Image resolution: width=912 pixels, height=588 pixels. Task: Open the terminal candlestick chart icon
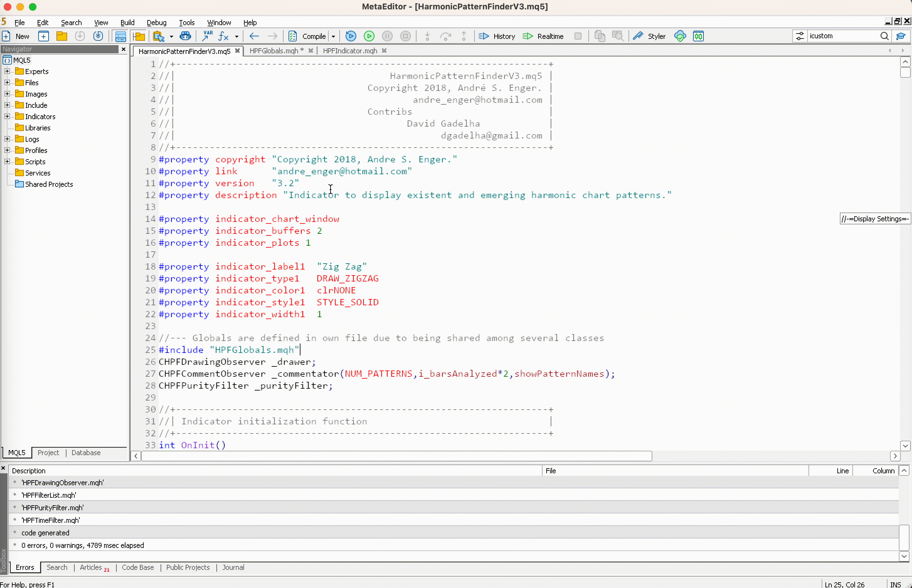(698, 36)
